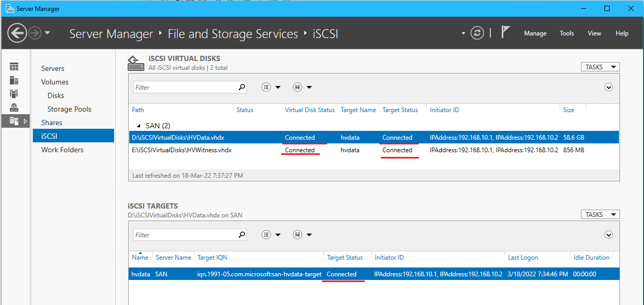Click the 3/18/2022 7:34:46 PM last logon cell

538,274
